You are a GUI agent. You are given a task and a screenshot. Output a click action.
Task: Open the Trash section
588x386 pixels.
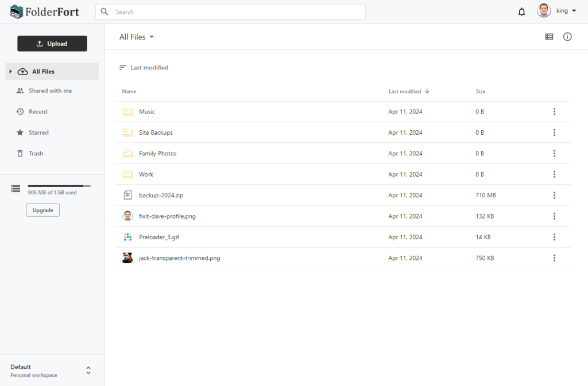(36, 153)
